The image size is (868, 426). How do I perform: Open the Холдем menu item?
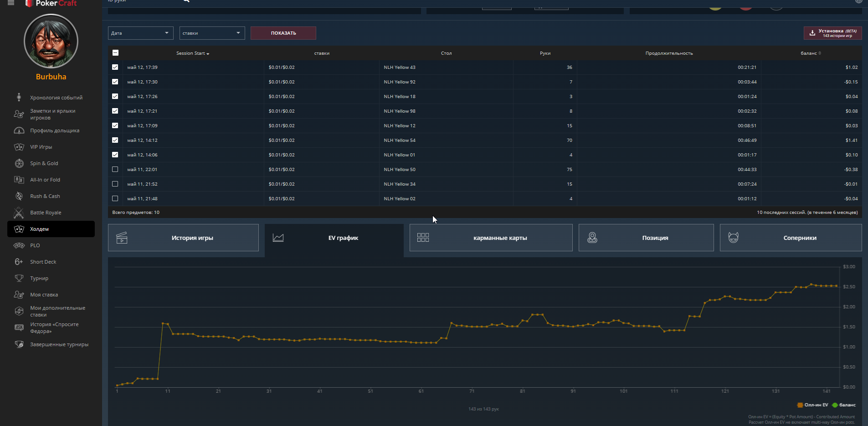click(51, 229)
